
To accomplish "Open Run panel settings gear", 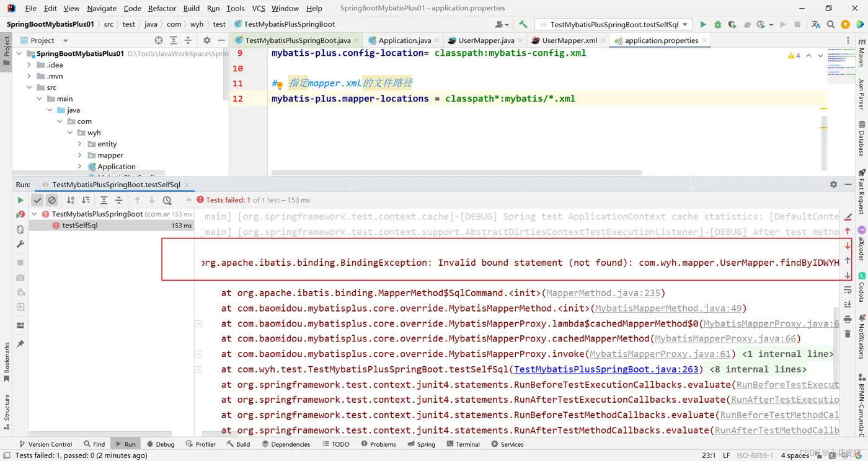I will [833, 185].
